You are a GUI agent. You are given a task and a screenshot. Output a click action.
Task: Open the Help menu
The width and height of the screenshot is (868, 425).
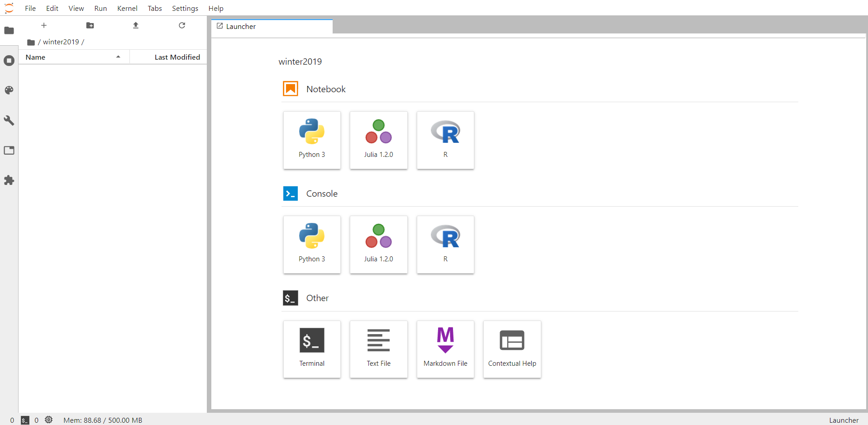tap(216, 8)
